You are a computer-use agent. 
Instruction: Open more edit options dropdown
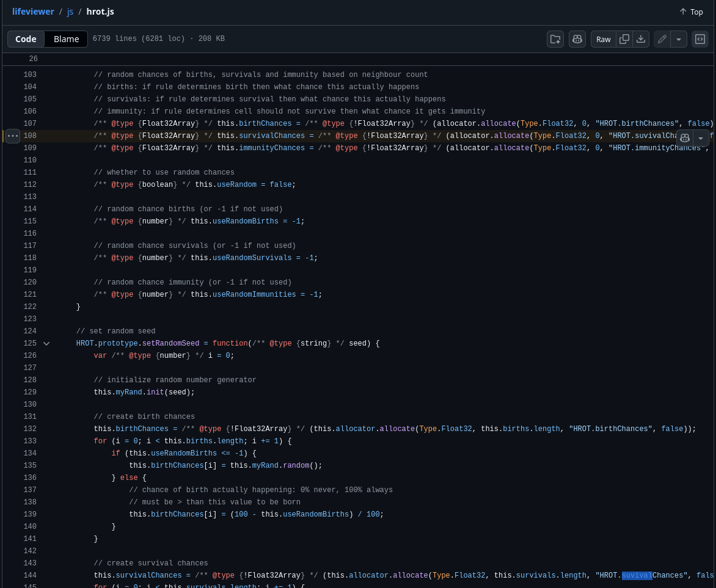coord(679,39)
